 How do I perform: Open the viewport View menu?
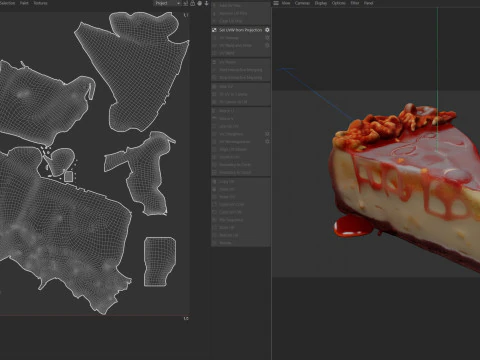click(286, 3)
